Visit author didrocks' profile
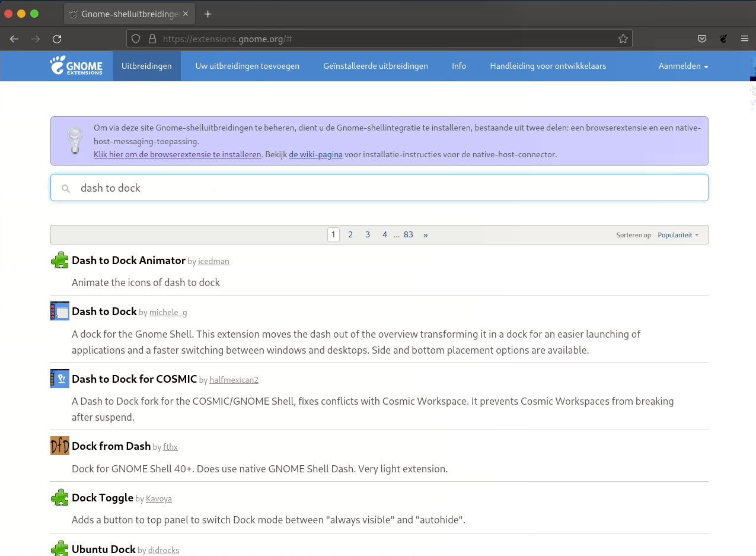The image size is (756, 556). click(164, 550)
